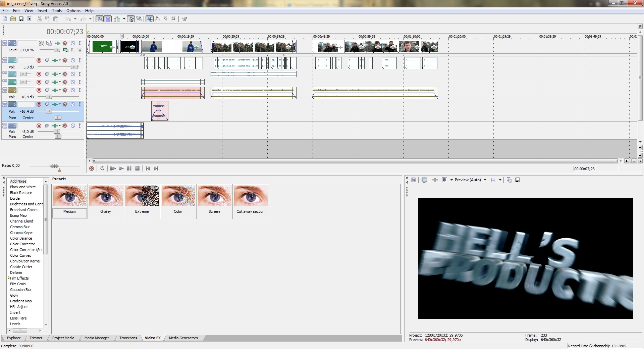Solo audio track 6

[x=79, y=104]
